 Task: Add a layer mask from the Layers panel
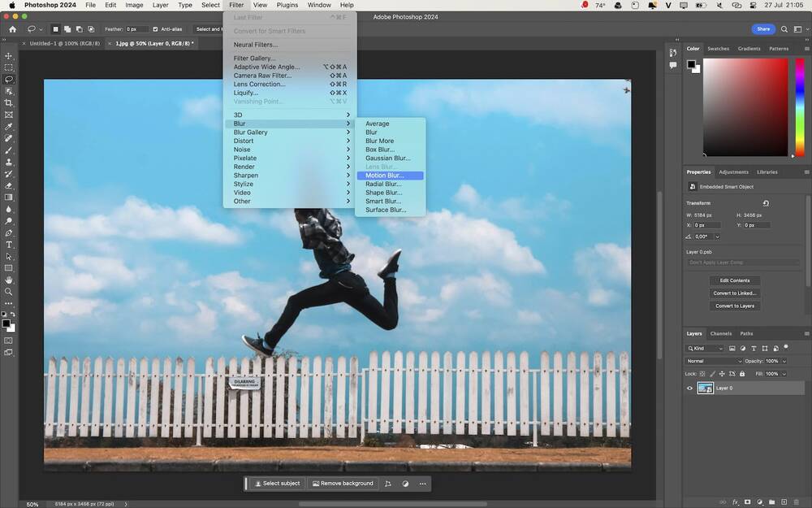click(x=748, y=502)
